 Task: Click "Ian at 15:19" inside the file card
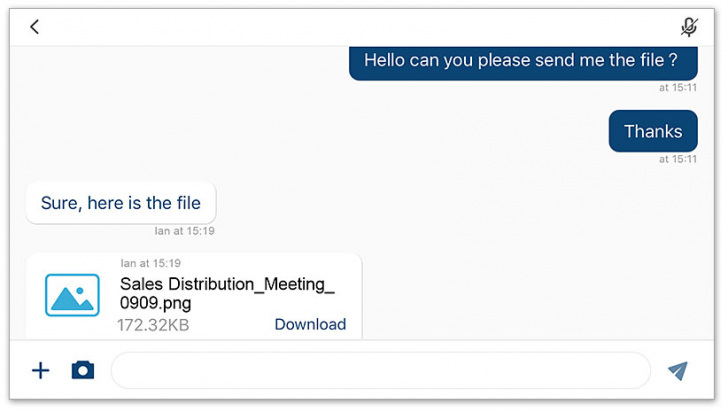click(150, 263)
